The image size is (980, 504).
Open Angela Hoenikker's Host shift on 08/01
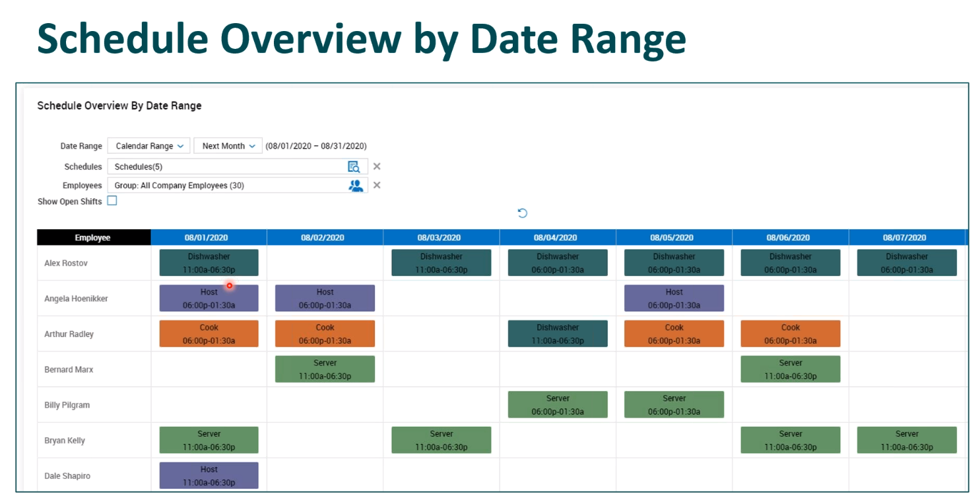209,299
